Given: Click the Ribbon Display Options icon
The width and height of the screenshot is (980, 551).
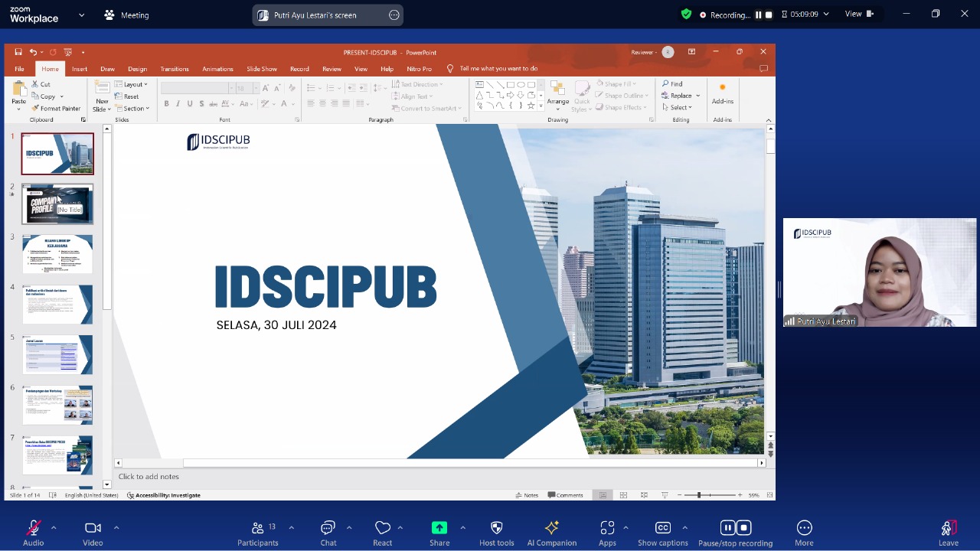Looking at the screenshot, I should tap(691, 52).
